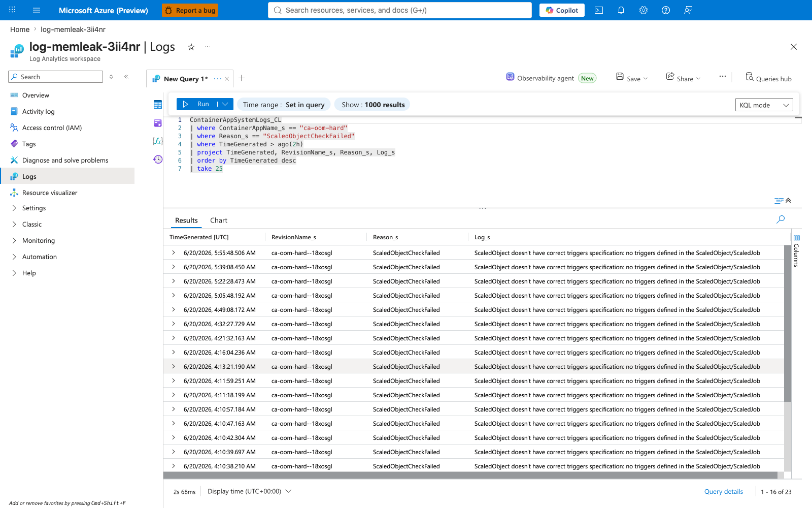Collapse the query editor with double chevron

[x=788, y=201]
